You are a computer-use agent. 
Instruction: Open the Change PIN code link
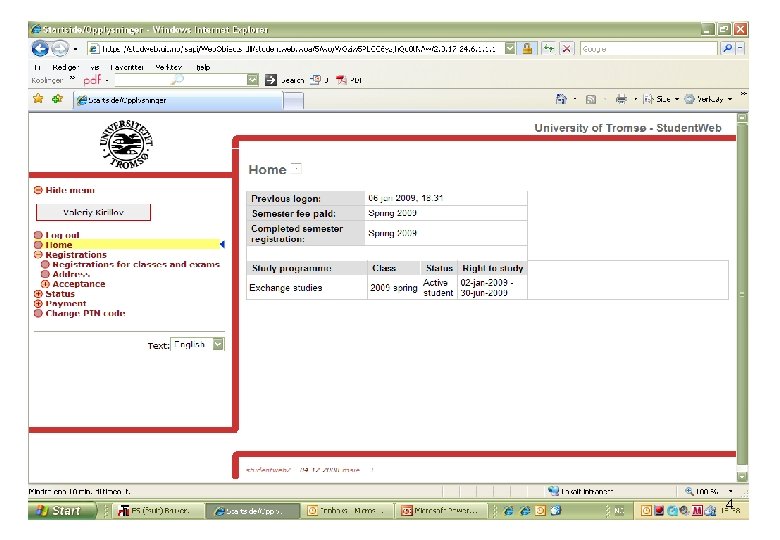pos(85,313)
